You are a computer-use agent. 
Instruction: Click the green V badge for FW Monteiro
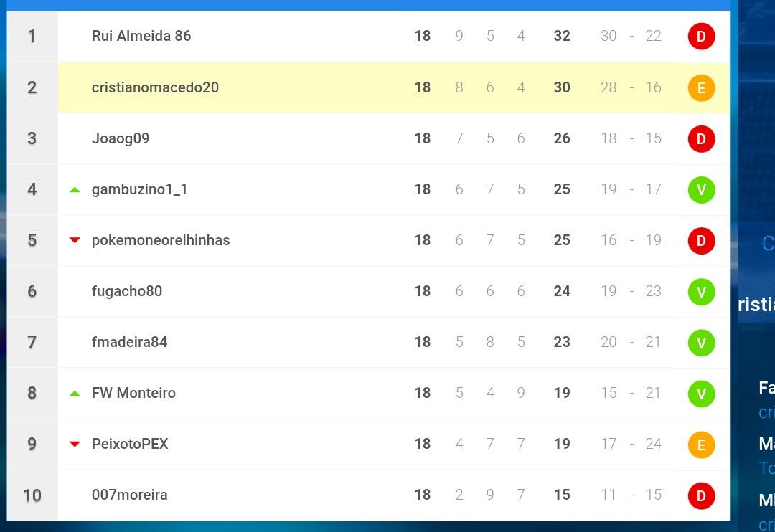pyautogui.click(x=701, y=394)
